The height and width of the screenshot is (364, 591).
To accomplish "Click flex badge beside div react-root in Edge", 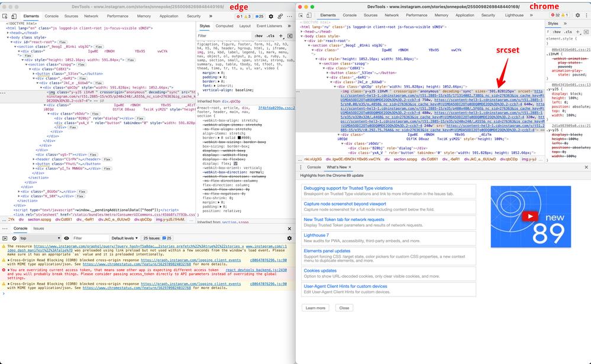I will point(62,42).
